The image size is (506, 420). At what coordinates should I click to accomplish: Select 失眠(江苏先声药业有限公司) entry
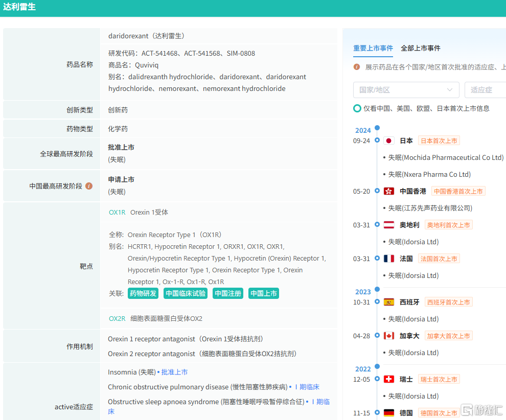click(x=430, y=208)
